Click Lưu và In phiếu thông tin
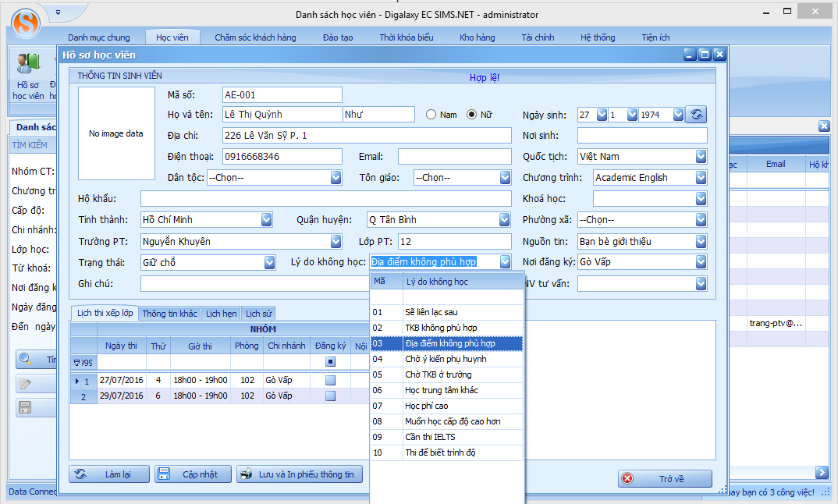 [x=299, y=474]
